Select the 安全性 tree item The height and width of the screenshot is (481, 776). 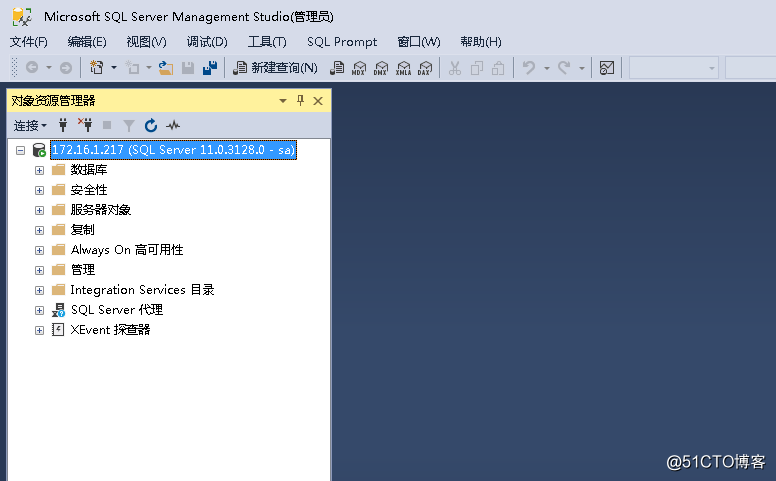[89, 190]
